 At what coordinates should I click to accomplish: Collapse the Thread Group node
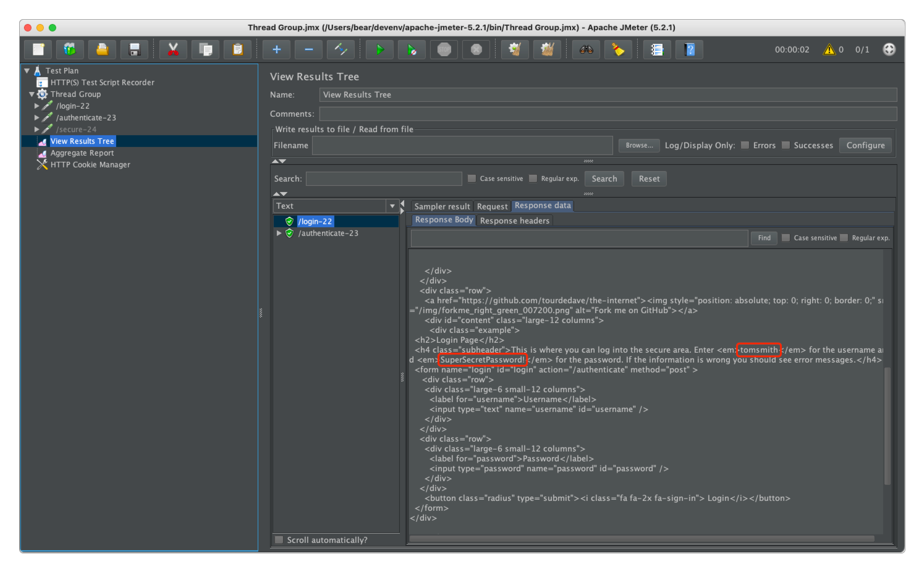click(32, 94)
